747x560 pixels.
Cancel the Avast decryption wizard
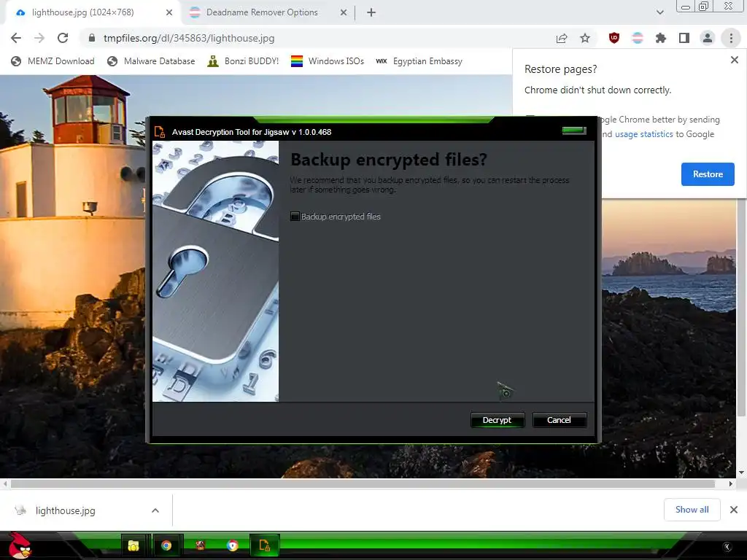click(559, 420)
